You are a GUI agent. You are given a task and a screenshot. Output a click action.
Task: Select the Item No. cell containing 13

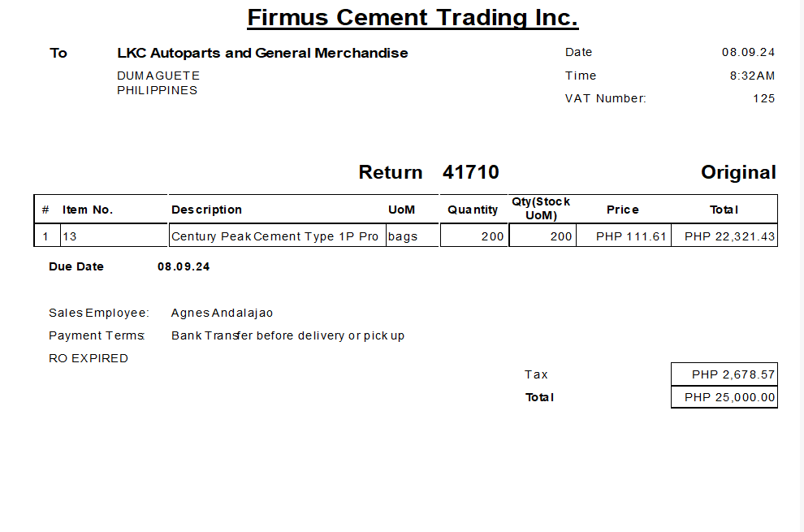pyautogui.click(x=114, y=236)
